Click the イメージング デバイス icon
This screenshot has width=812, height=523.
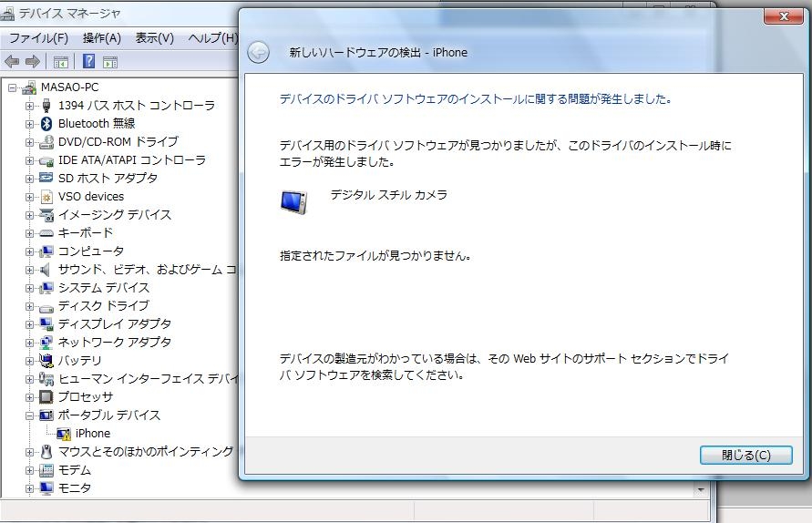[46, 215]
